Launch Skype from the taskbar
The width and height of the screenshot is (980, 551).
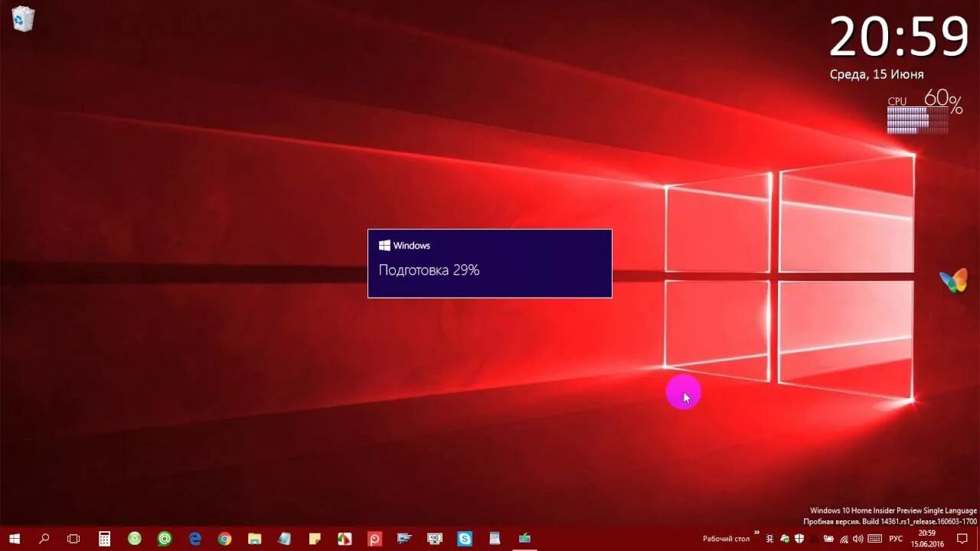[465, 539]
